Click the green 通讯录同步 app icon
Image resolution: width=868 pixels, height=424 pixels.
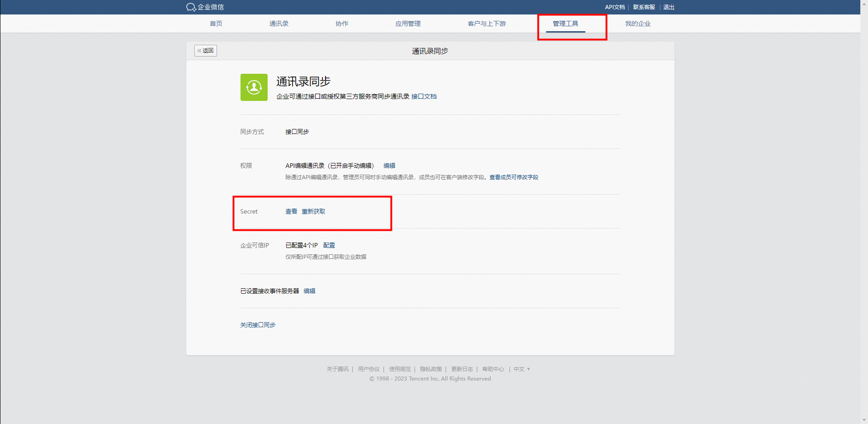(x=254, y=87)
